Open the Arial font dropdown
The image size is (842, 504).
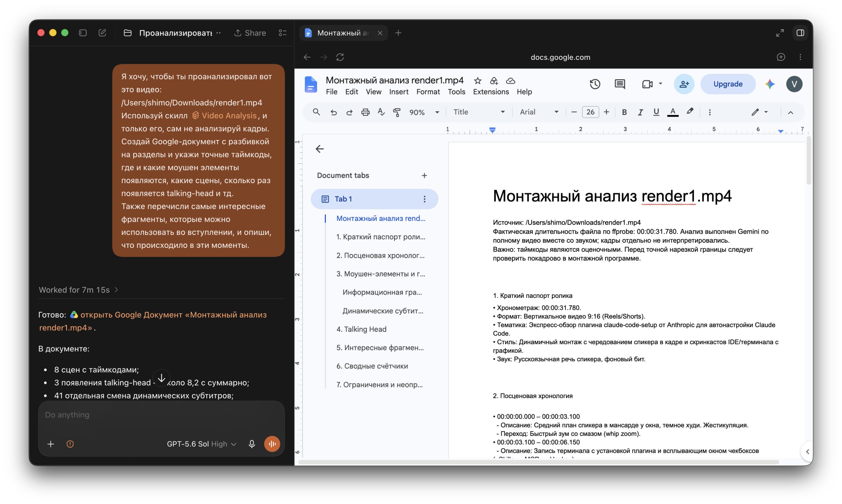point(539,112)
